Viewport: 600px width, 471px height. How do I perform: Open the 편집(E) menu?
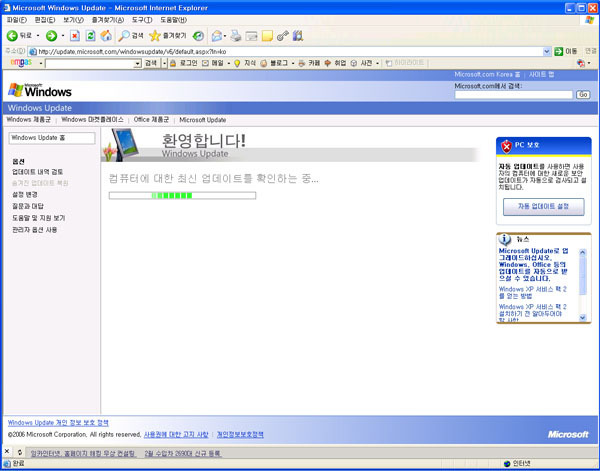(x=45, y=20)
